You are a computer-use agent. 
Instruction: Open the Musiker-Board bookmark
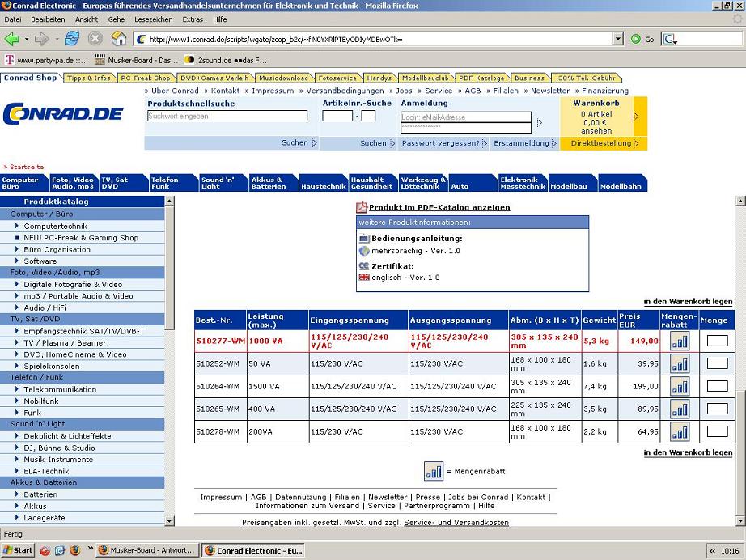tap(136, 60)
